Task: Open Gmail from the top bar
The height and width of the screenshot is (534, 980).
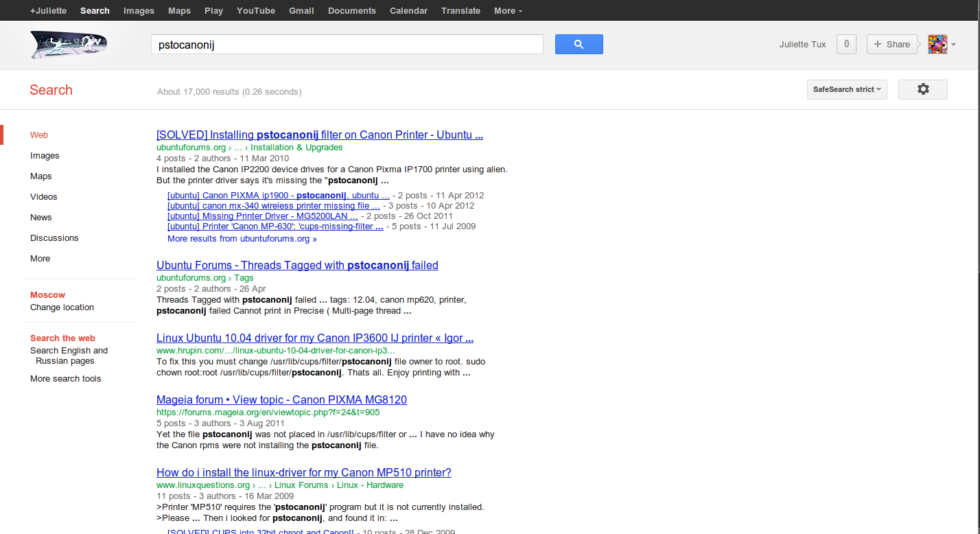Action: [301, 10]
